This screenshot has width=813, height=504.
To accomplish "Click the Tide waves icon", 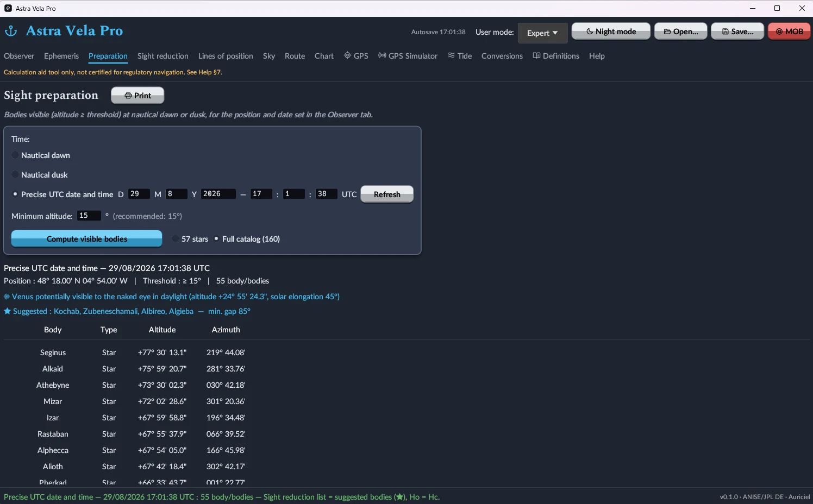I will coord(451,55).
